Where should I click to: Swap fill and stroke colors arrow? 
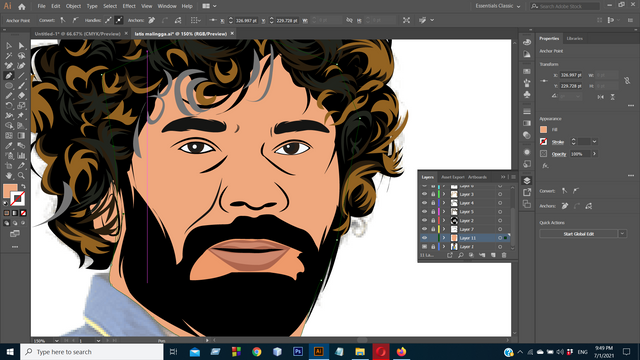click(x=23, y=187)
